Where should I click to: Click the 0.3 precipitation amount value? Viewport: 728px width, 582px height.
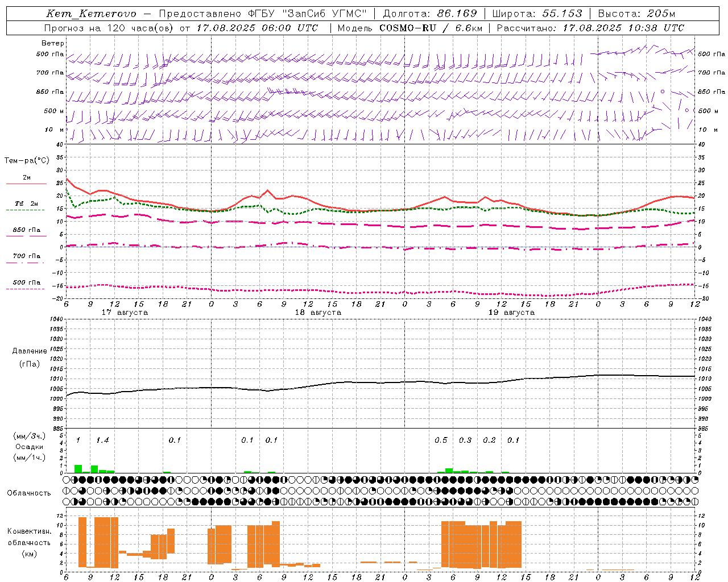pos(465,440)
